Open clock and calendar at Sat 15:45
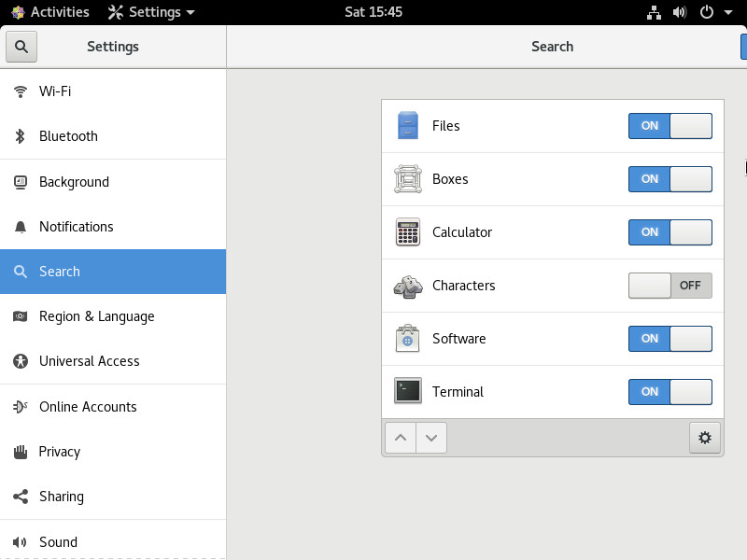Image resolution: width=747 pixels, height=560 pixels. point(373,12)
